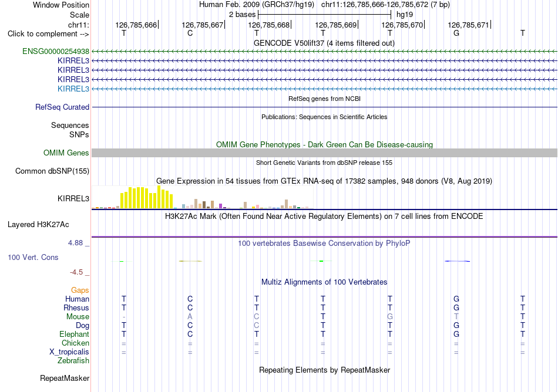This screenshot has width=558, height=392.
Task: Click the SNPs track label
Action: coord(79,135)
